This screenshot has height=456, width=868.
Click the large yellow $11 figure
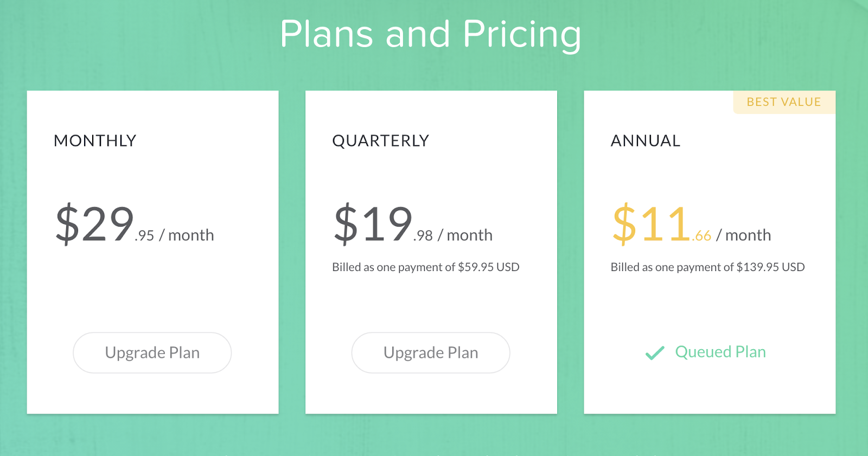[x=652, y=223]
